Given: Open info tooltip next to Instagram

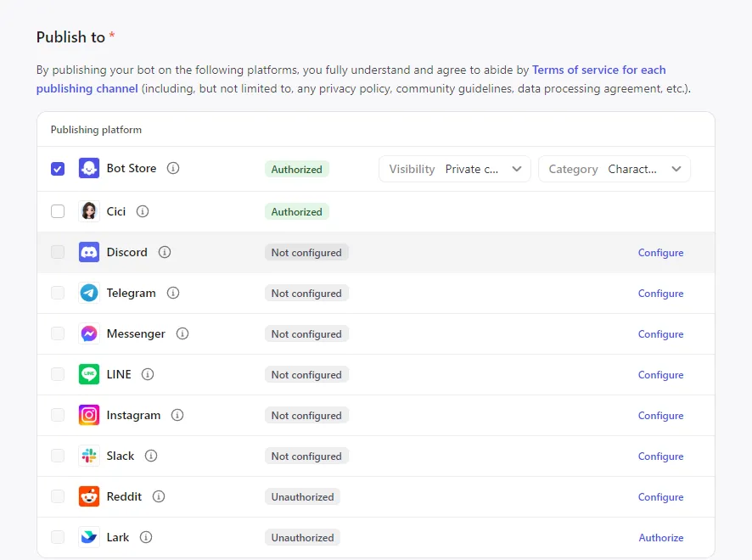Looking at the screenshot, I should tap(177, 415).
